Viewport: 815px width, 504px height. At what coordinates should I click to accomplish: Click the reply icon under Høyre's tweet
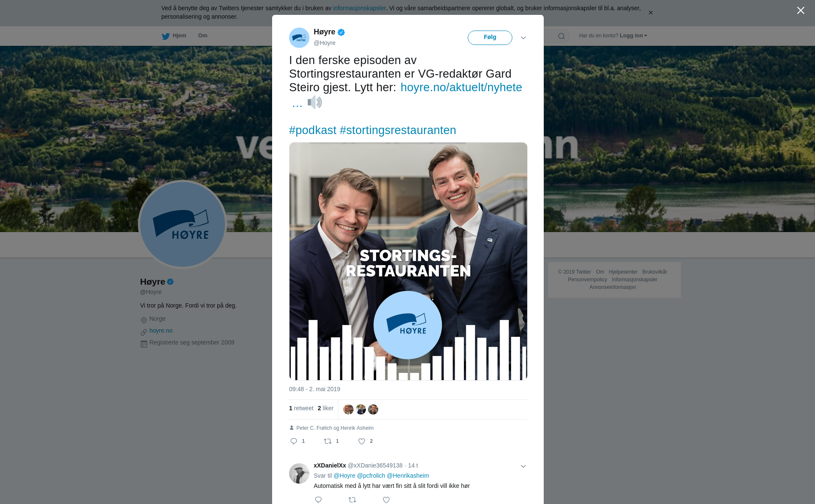click(x=294, y=441)
